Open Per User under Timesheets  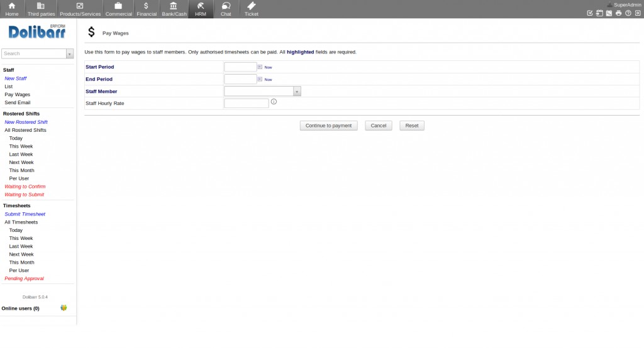tap(19, 271)
